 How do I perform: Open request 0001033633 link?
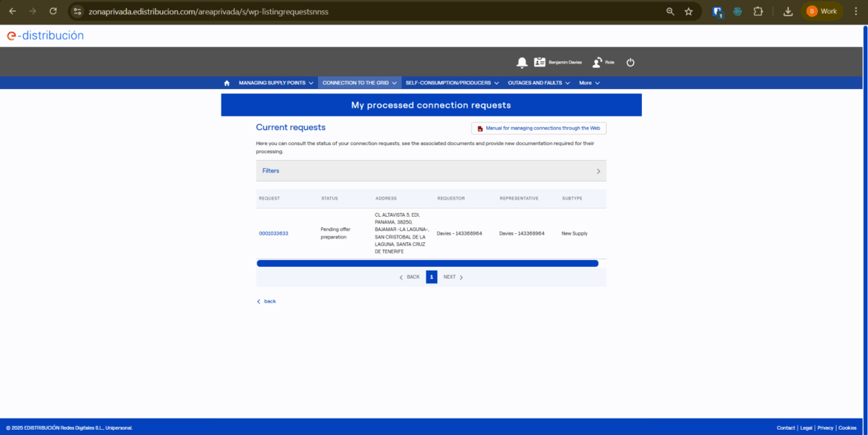274,233
